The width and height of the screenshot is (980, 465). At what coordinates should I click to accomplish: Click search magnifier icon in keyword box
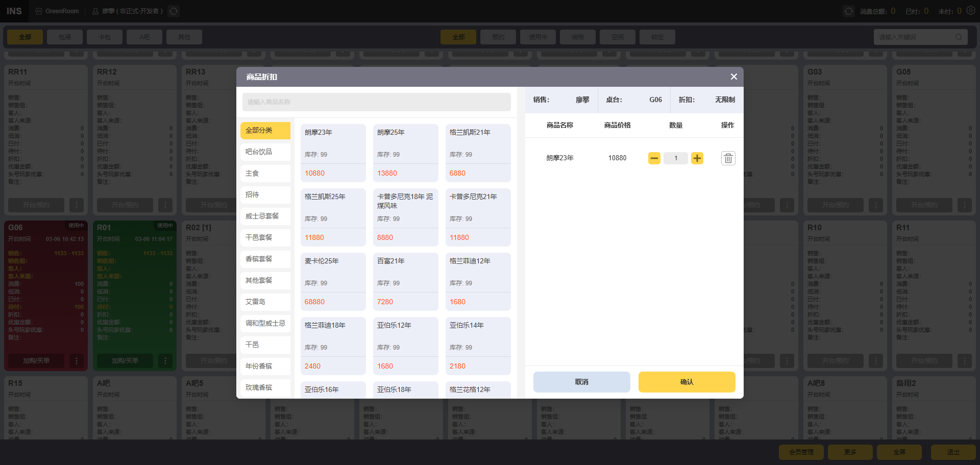pyautogui.click(x=959, y=37)
